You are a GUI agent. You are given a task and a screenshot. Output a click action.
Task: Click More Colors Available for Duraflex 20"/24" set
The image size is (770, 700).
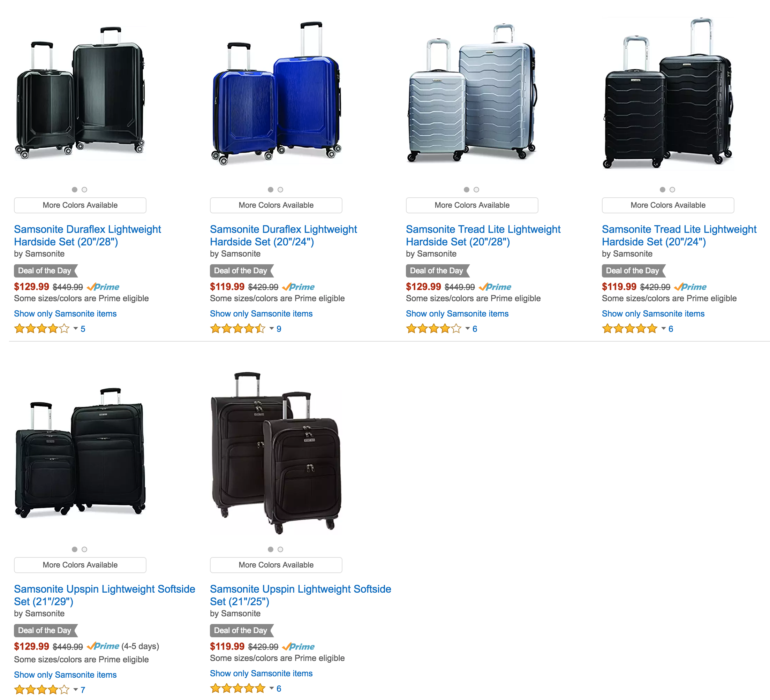coord(276,205)
